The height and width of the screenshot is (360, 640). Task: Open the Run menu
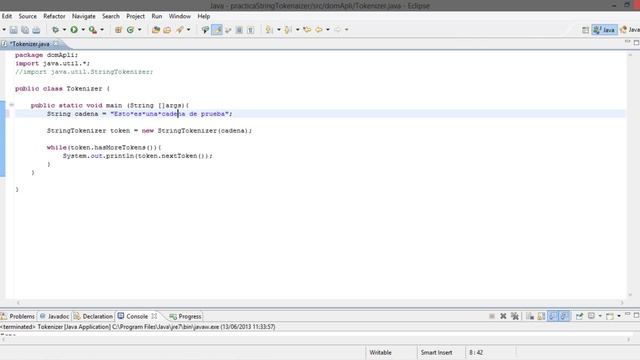(157, 16)
